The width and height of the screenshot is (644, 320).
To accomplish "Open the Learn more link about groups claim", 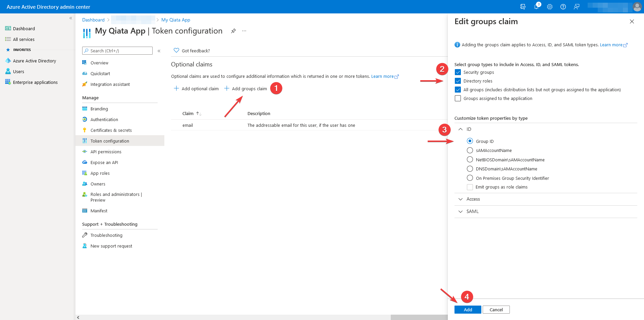I will click(x=611, y=45).
